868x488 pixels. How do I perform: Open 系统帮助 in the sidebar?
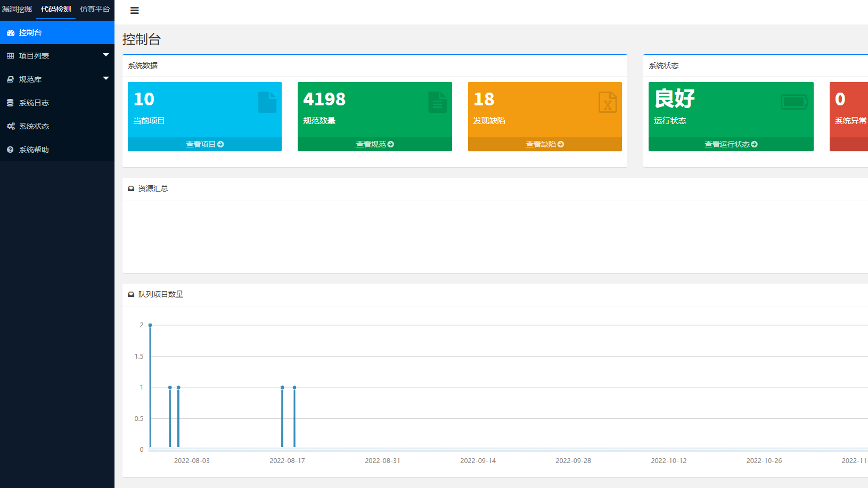point(57,150)
